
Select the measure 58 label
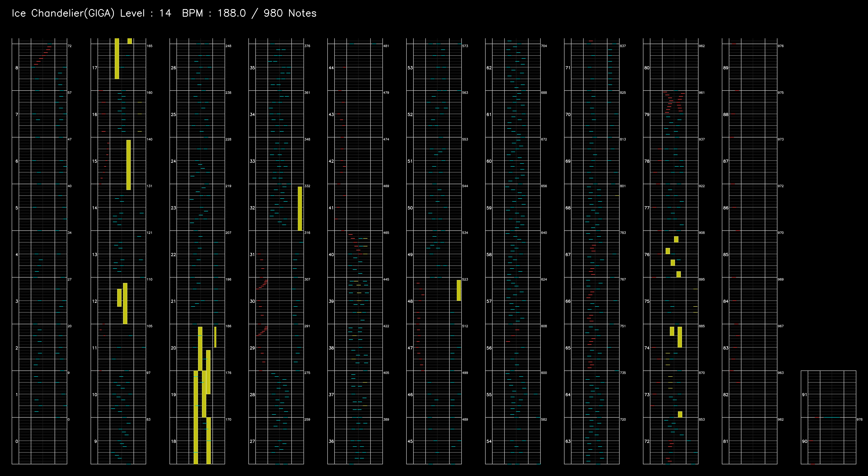point(489,255)
